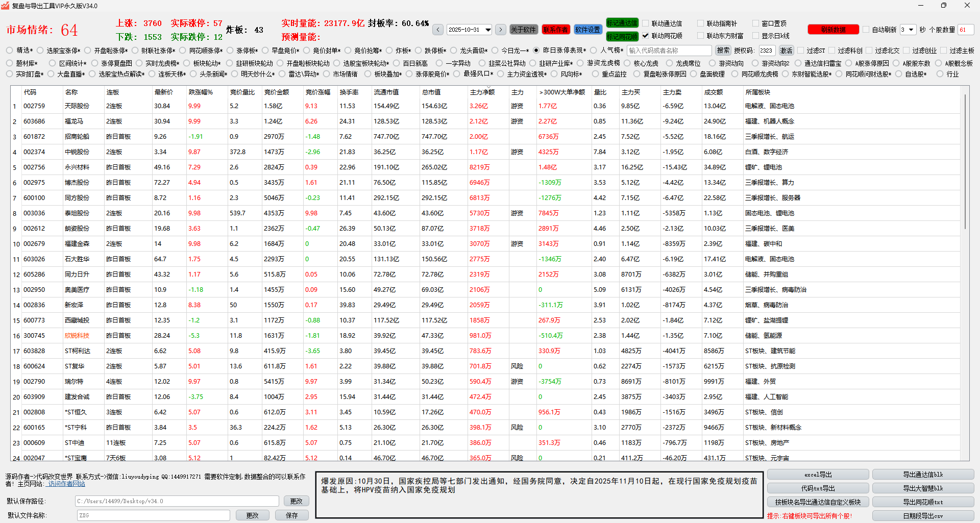This screenshot has height=523, width=980.
Task: Focus the stock code or name search field
Action: coord(669,51)
